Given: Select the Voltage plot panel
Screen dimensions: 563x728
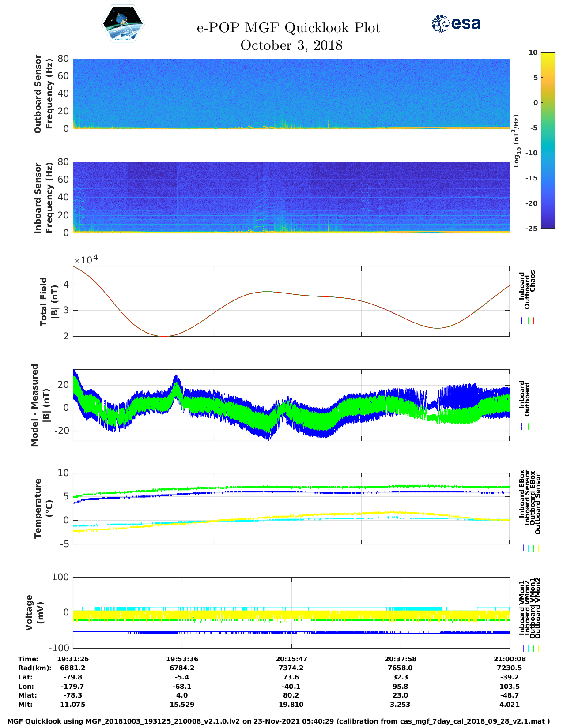Looking at the screenshot, I should [291, 612].
